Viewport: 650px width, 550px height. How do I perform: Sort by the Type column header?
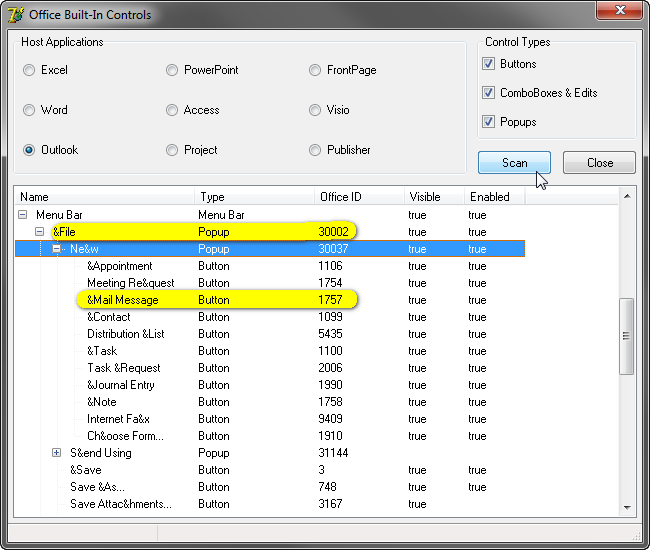(x=254, y=196)
